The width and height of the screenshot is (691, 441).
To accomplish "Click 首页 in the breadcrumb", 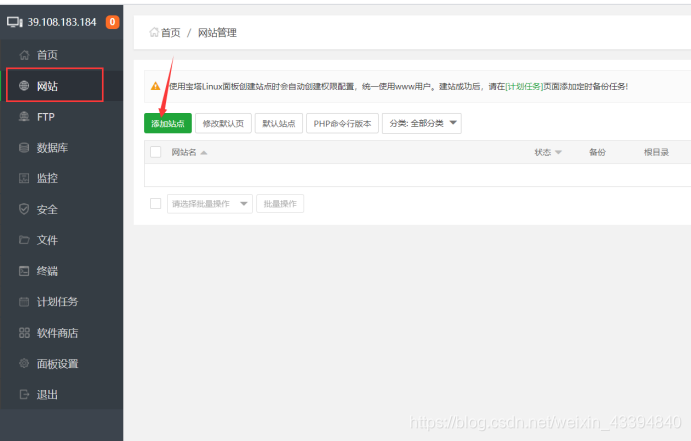I will click(x=171, y=33).
